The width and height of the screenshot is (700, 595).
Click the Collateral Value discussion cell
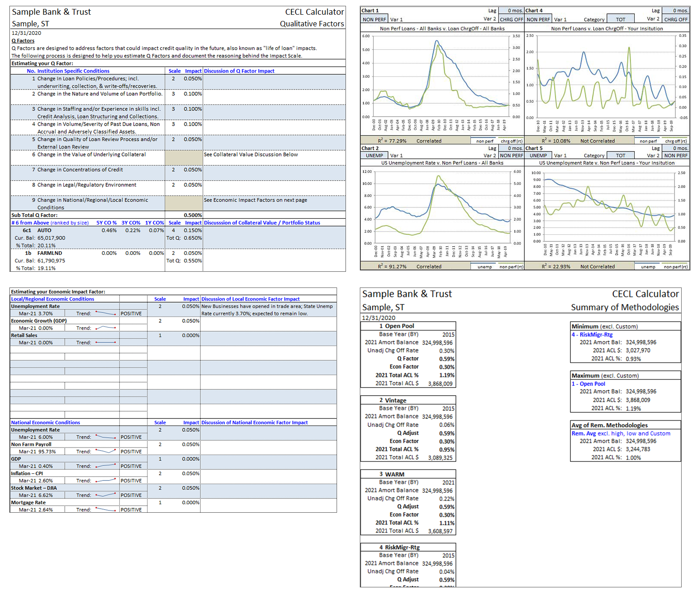(274, 155)
